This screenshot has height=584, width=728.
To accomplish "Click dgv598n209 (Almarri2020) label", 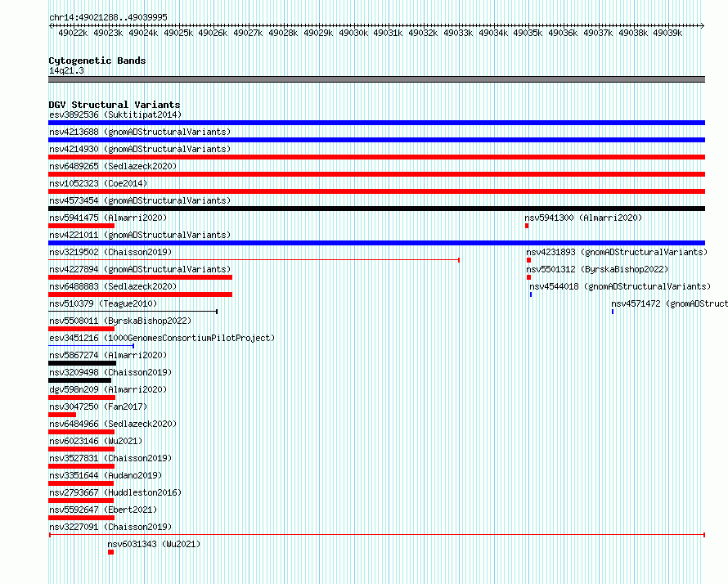I will 108,389.
